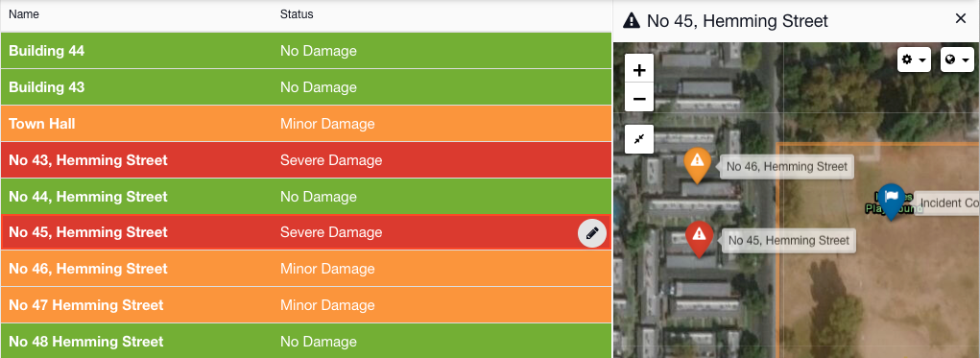Sort the list by Status column header
The height and width of the screenshot is (358, 980).
pyautogui.click(x=297, y=14)
